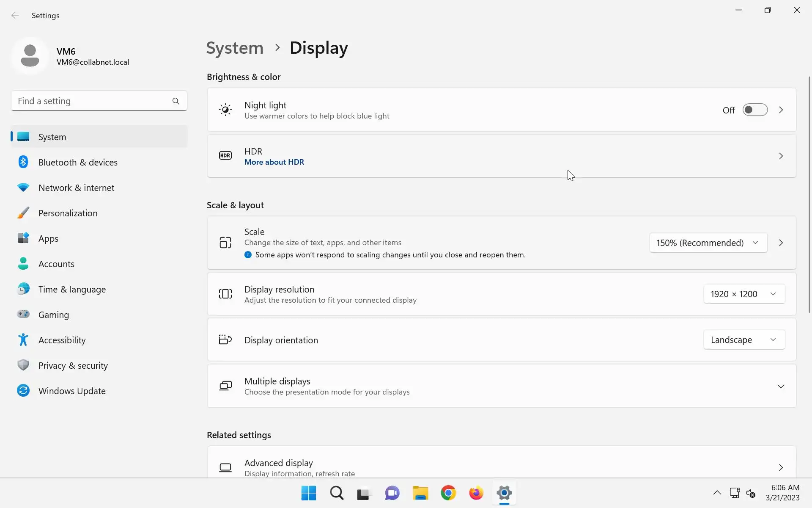812x508 pixels.
Task: Click the Bluetooth & devices icon
Action: (23, 162)
